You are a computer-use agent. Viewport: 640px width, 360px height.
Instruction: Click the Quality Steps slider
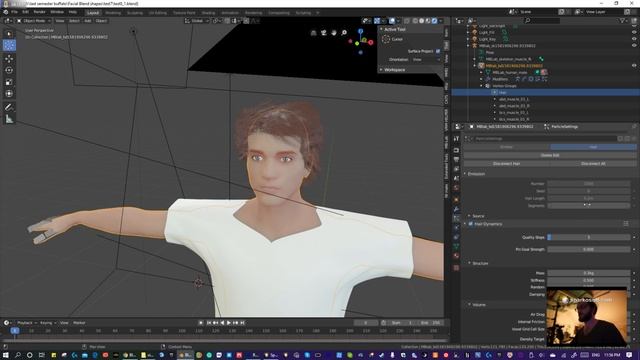[x=589, y=237]
